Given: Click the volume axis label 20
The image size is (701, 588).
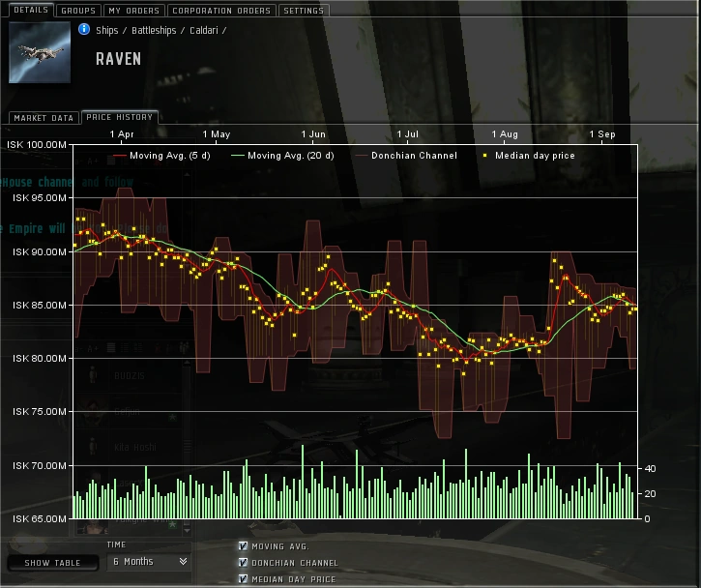Looking at the screenshot, I should [x=650, y=493].
